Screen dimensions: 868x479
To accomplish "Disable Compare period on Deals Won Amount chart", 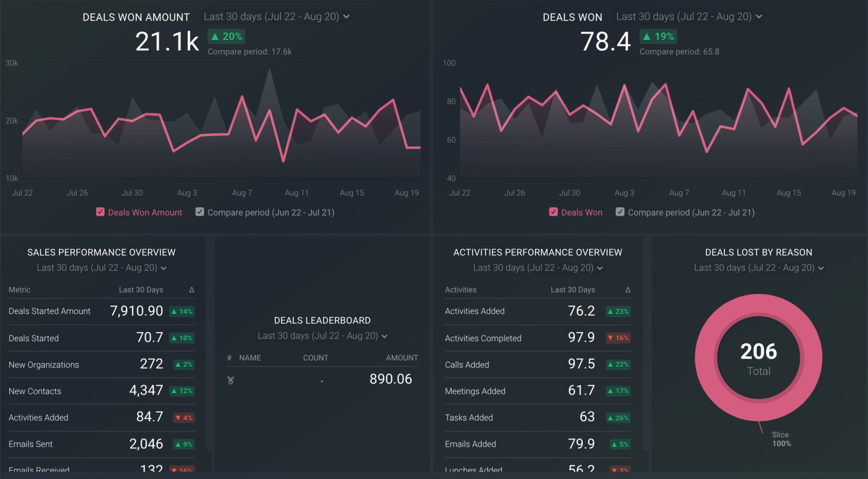I will (200, 212).
